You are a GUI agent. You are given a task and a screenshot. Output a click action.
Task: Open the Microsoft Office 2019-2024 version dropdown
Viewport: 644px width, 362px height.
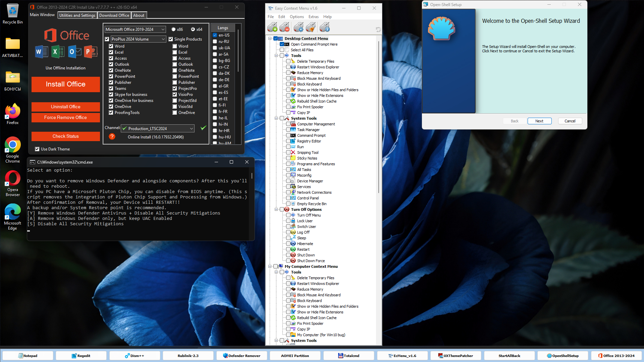tap(135, 29)
